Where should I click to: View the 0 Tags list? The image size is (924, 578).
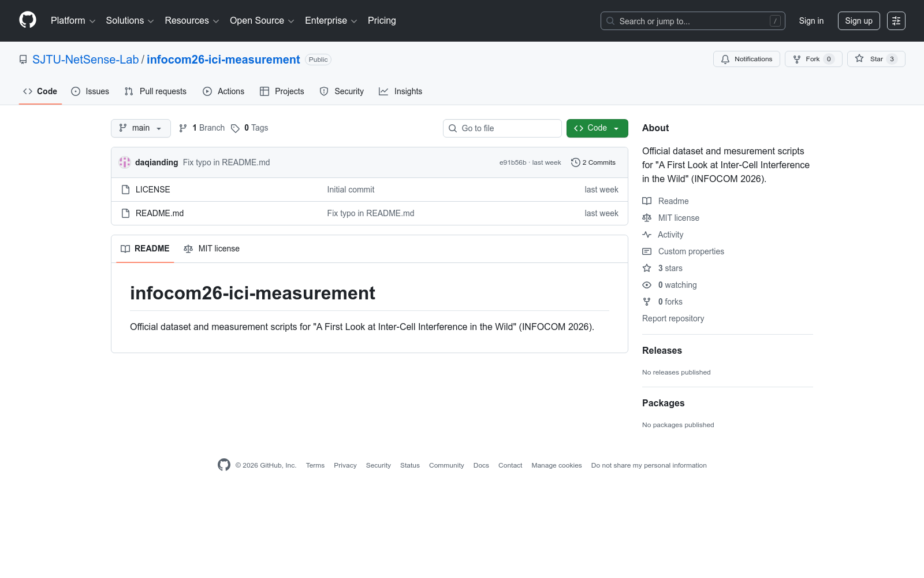pyautogui.click(x=249, y=128)
